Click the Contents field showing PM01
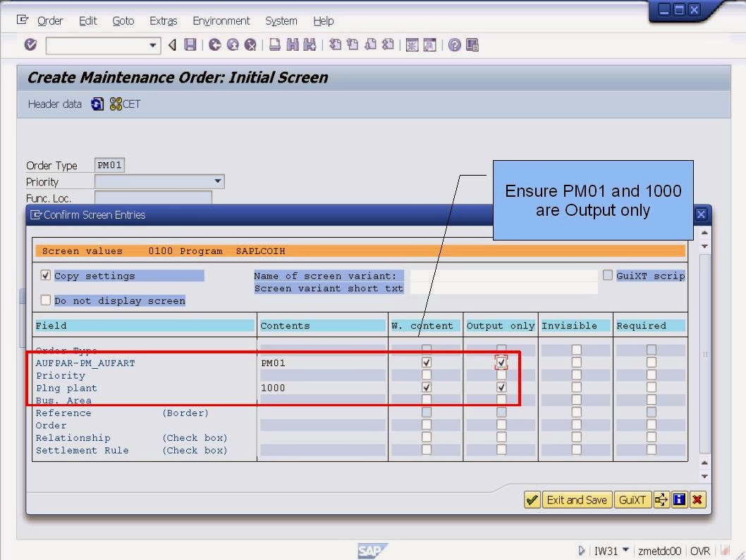The width and height of the screenshot is (746, 560). (x=322, y=363)
